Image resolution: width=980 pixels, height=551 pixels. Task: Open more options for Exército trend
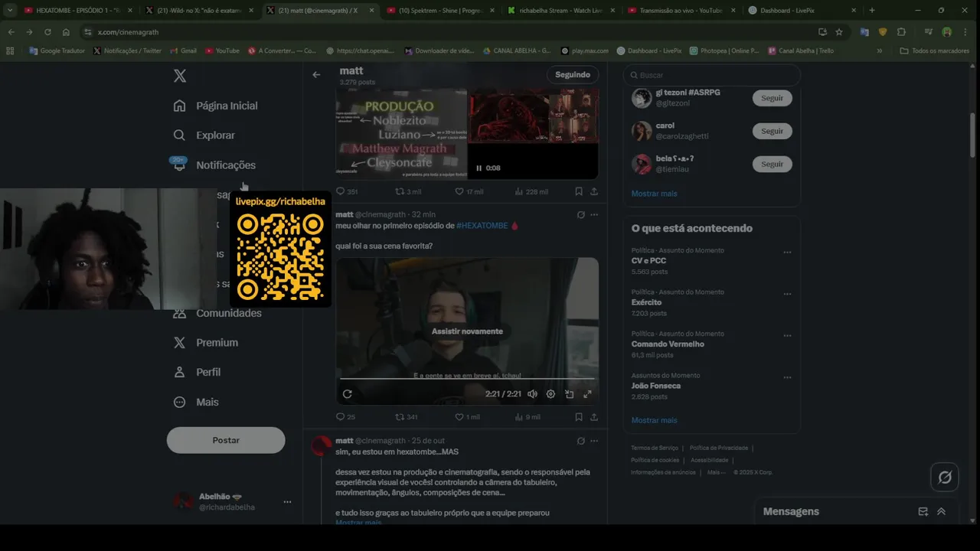pos(787,294)
